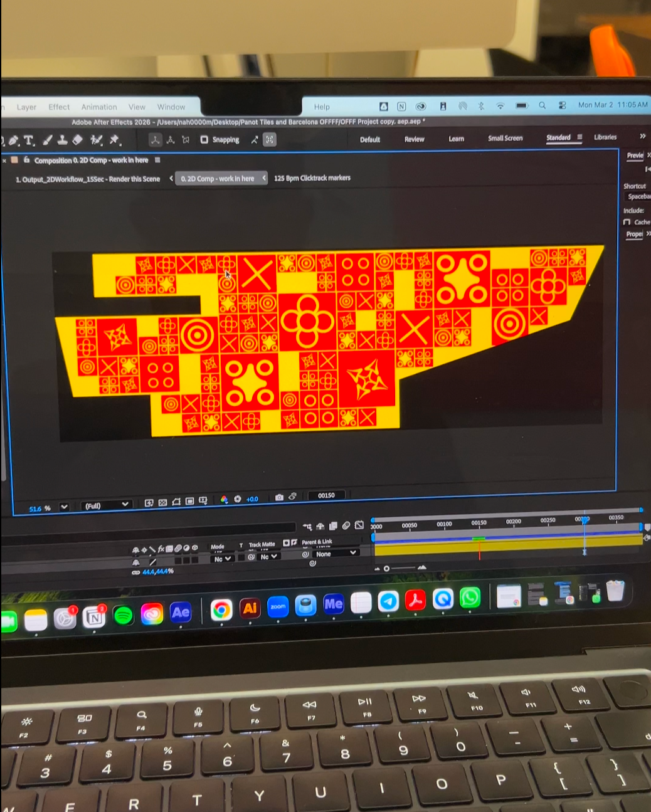Screen dimensions: 651x812
Task: Select the Clone Stamp tool
Action: [x=63, y=140]
